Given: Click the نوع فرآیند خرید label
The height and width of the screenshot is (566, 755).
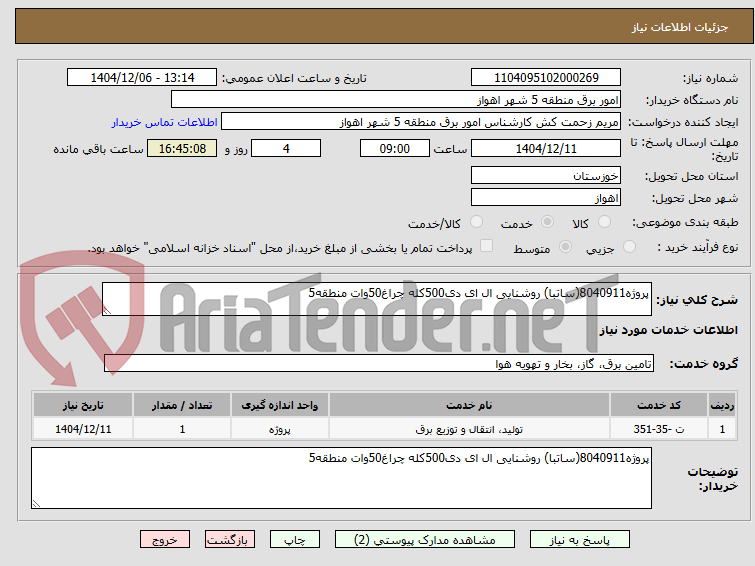Looking at the screenshot, I should pyautogui.click(x=698, y=248).
